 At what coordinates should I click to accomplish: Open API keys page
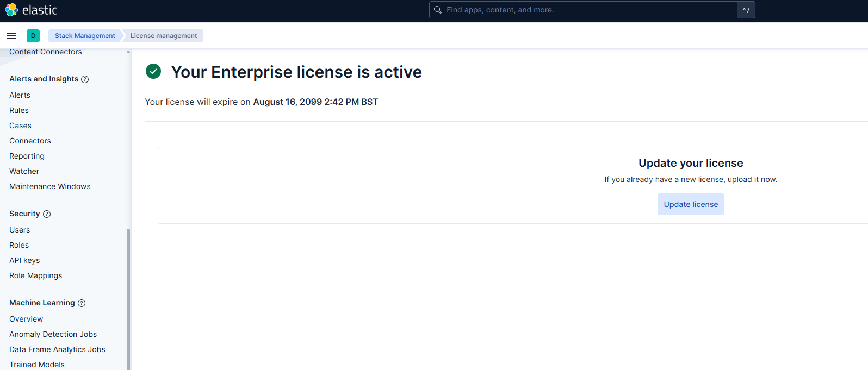[x=24, y=260]
